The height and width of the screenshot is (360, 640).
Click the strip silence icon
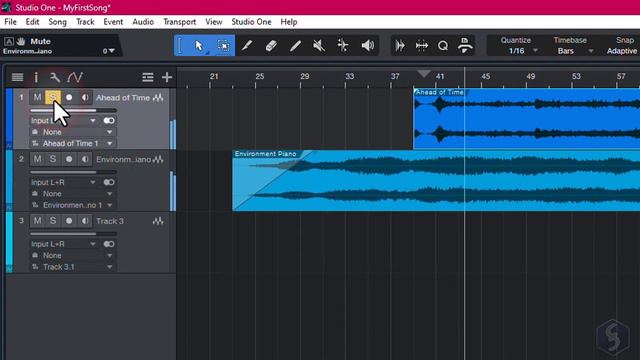(x=465, y=45)
